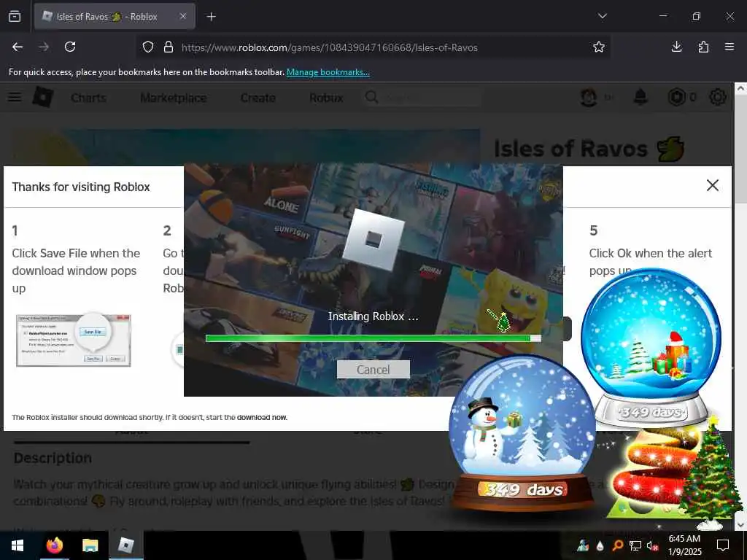The height and width of the screenshot is (560, 747).
Task: Open the extensions puzzle icon
Action: pos(703,47)
